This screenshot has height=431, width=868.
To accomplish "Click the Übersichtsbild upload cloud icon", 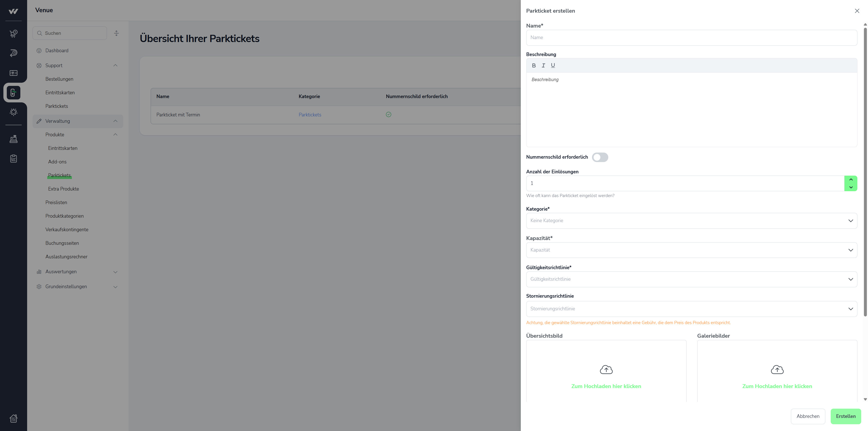I will pyautogui.click(x=606, y=370).
